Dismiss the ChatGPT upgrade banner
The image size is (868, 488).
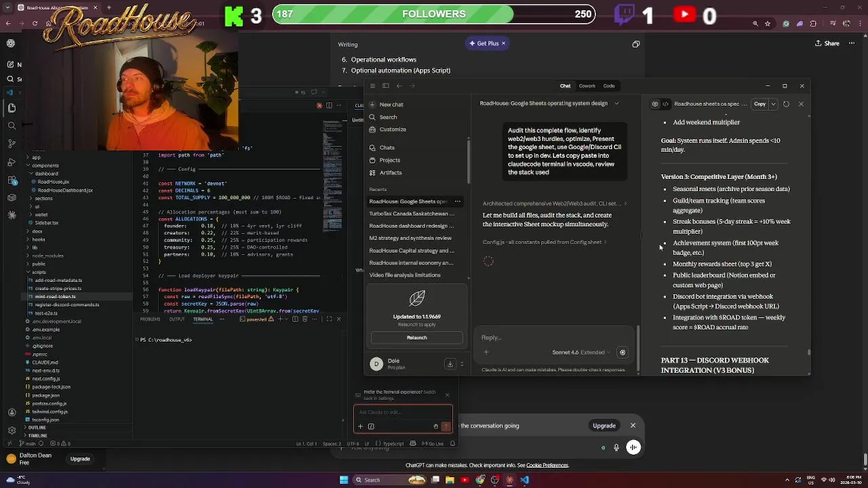point(633,426)
